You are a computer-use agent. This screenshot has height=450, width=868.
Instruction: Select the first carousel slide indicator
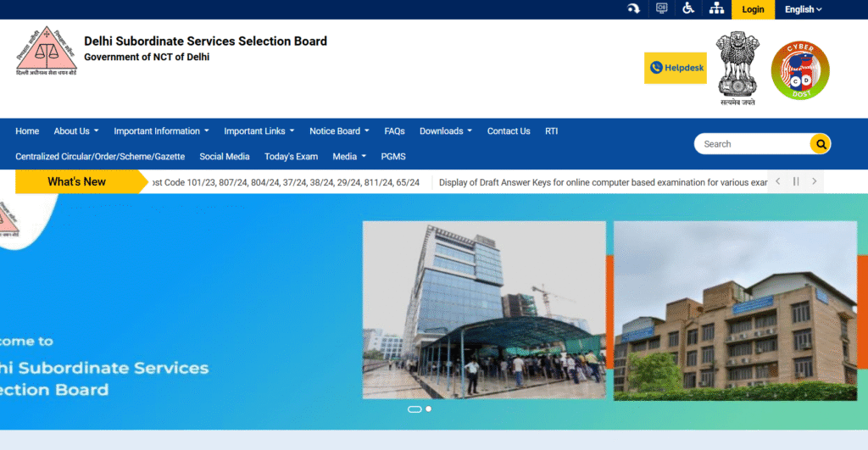pos(415,409)
